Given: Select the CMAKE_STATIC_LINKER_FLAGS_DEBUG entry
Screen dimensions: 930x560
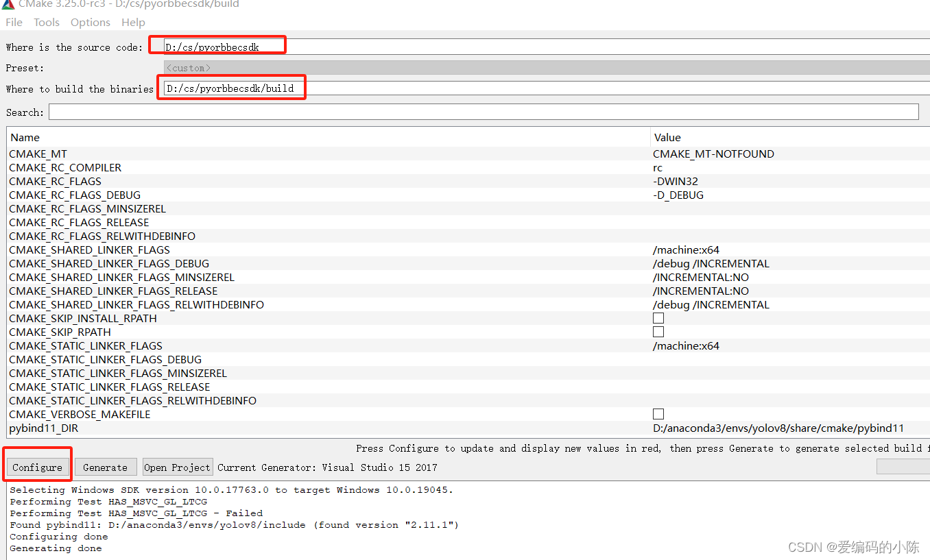Looking at the screenshot, I should 105,359.
